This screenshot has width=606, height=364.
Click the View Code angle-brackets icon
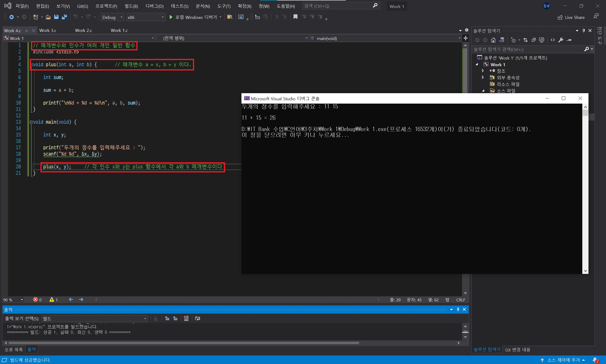(553, 40)
